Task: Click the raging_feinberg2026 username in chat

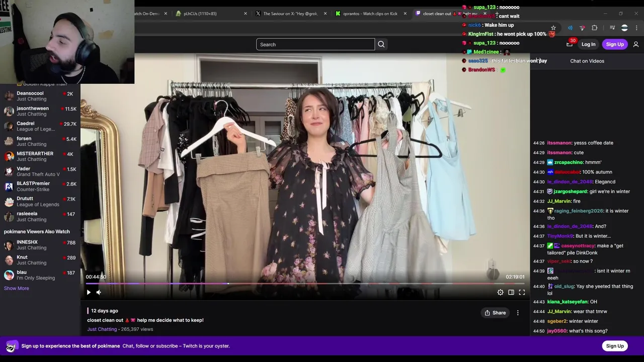Action: (x=579, y=211)
